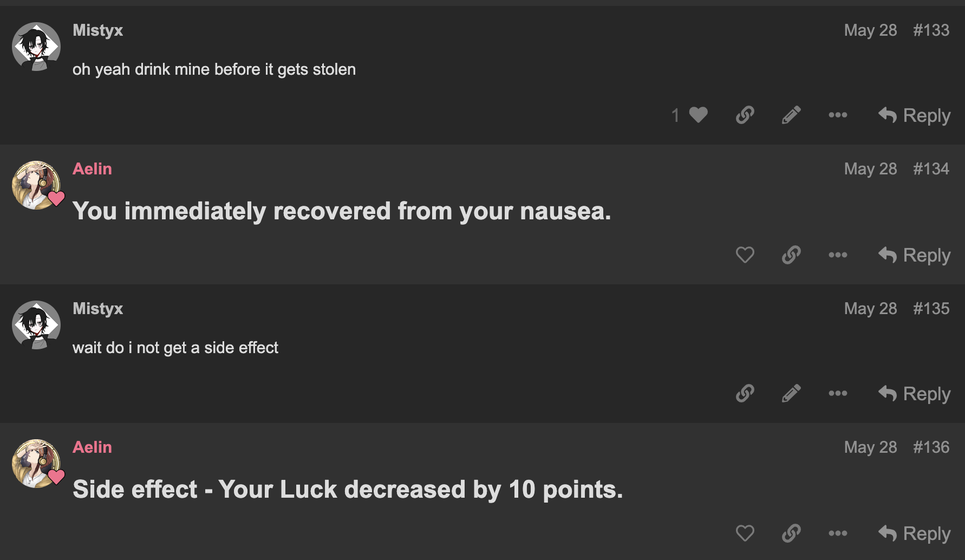
Task: Expand more actions on post #134
Action: [838, 255]
